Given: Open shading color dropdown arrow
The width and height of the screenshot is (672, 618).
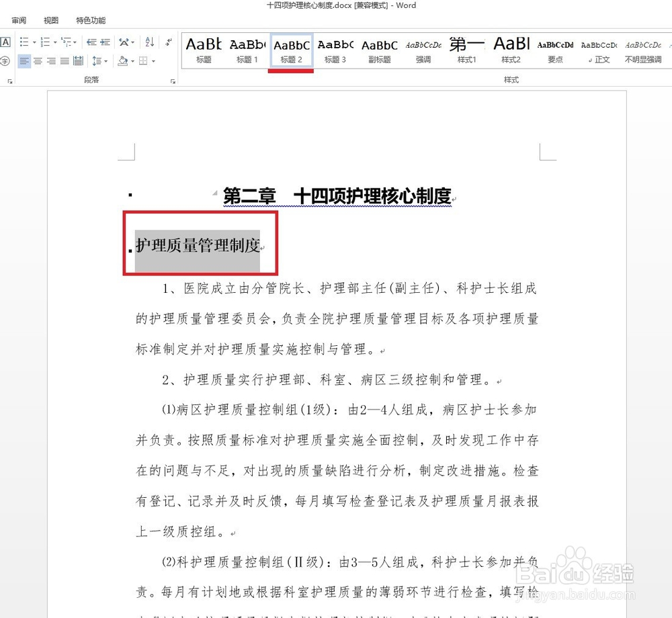Looking at the screenshot, I should tap(132, 61).
